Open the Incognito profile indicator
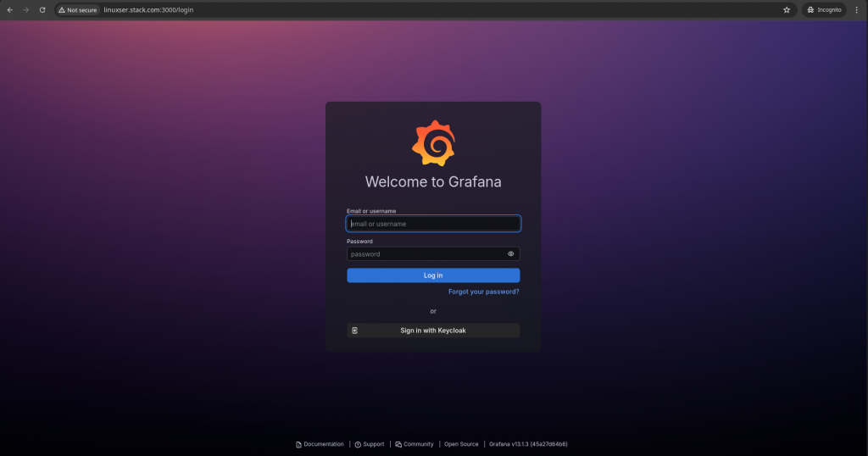The width and height of the screenshot is (868, 456). tap(824, 10)
